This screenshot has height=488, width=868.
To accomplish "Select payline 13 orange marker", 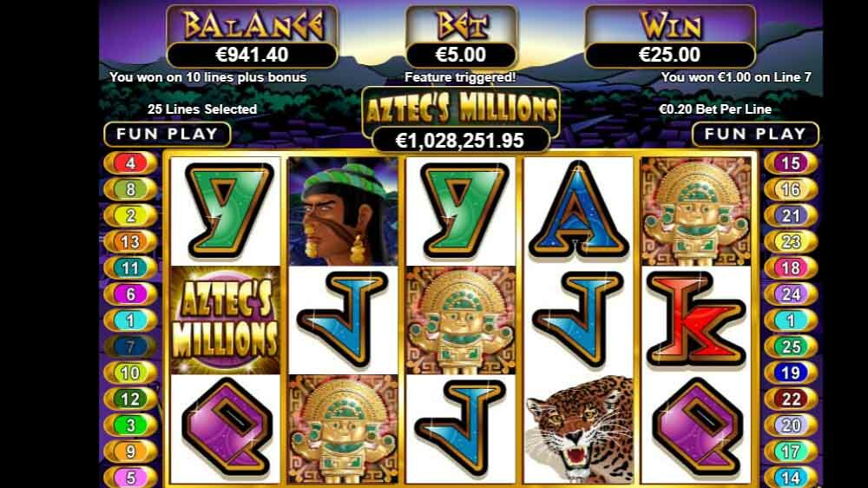I will [130, 241].
